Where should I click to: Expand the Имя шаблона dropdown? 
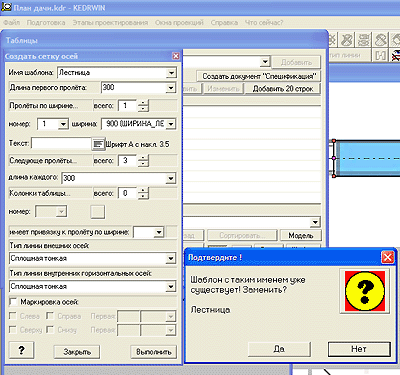(171, 73)
